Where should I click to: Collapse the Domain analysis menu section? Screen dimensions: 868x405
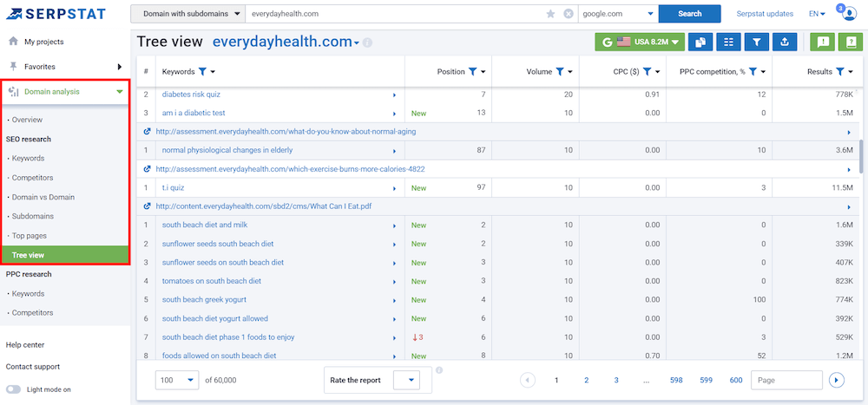(x=120, y=92)
